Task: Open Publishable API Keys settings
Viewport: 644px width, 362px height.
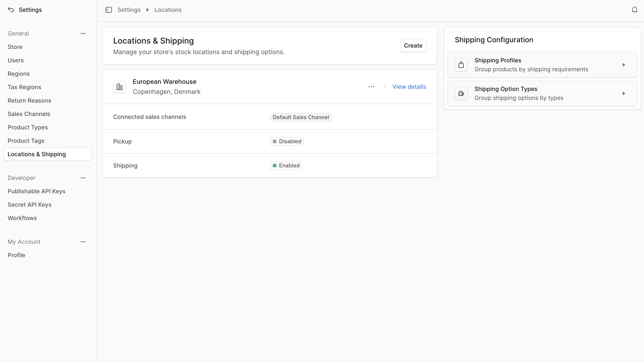Action: 36,191
